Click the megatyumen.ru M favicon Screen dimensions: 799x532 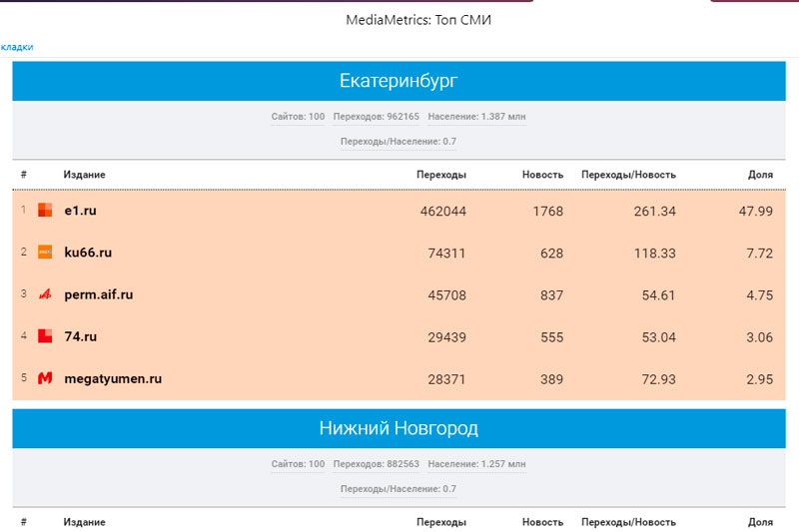coord(45,378)
